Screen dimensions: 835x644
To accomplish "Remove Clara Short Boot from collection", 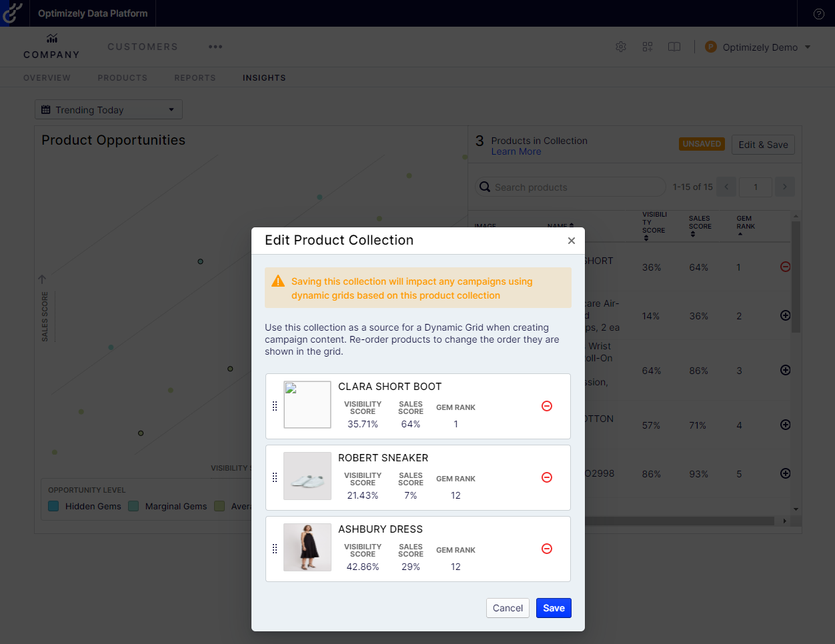I will coord(547,406).
